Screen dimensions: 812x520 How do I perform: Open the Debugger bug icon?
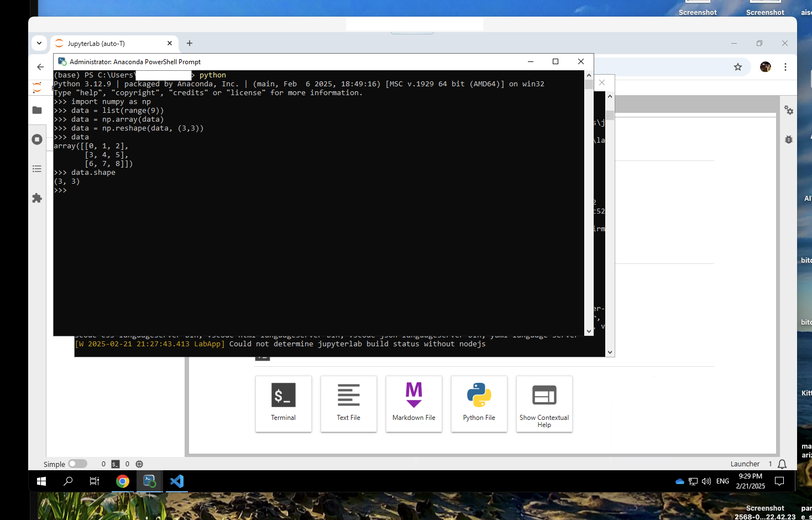tap(789, 139)
